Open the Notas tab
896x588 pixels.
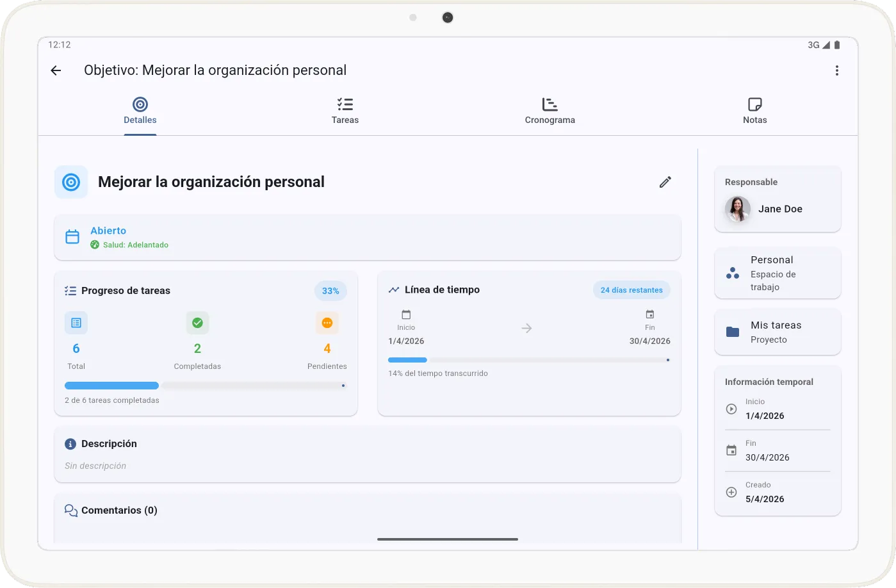tap(755, 111)
